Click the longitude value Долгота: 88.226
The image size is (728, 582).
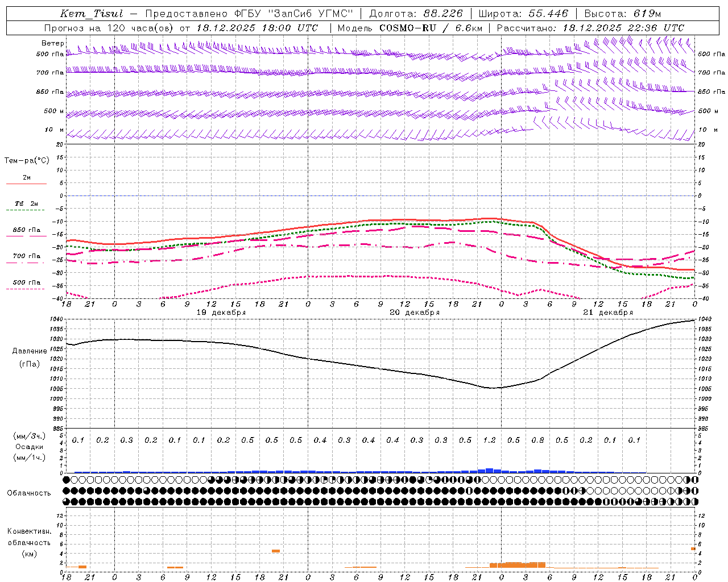click(416, 14)
